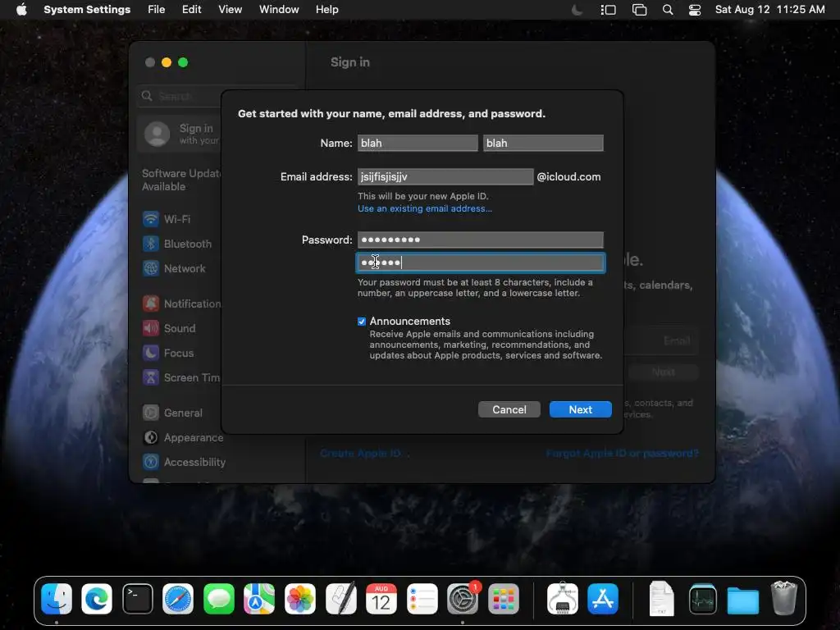Open the View menu
The image size is (840, 630).
[230, 10]
